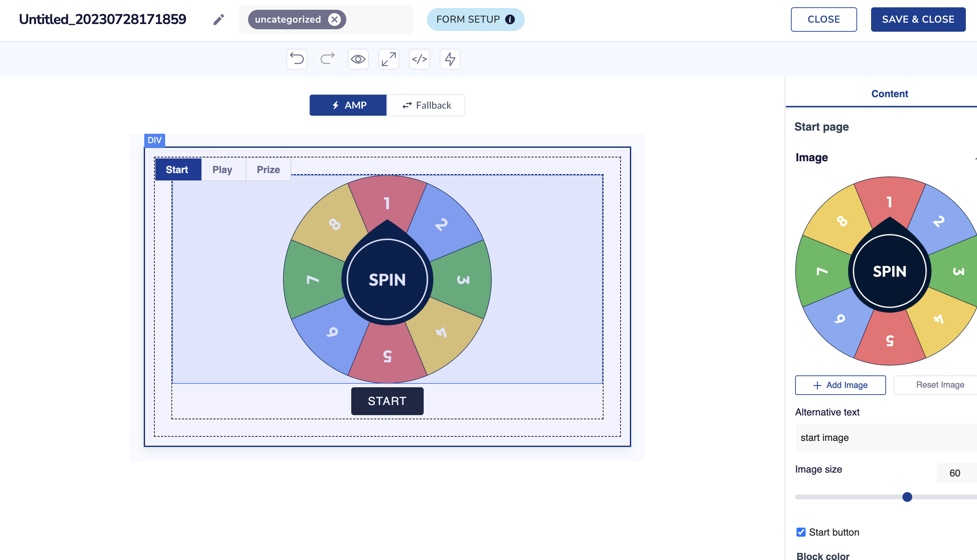The image size is (977, 560).
Task: Select the Play tab in the widget
Action: (x=222, y=170)
